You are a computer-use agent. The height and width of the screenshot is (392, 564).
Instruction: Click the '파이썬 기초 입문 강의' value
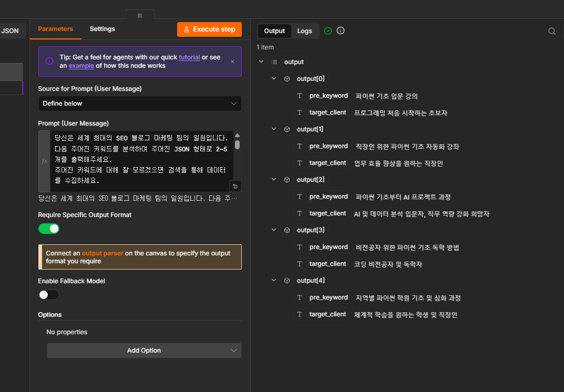coord(387,96)
